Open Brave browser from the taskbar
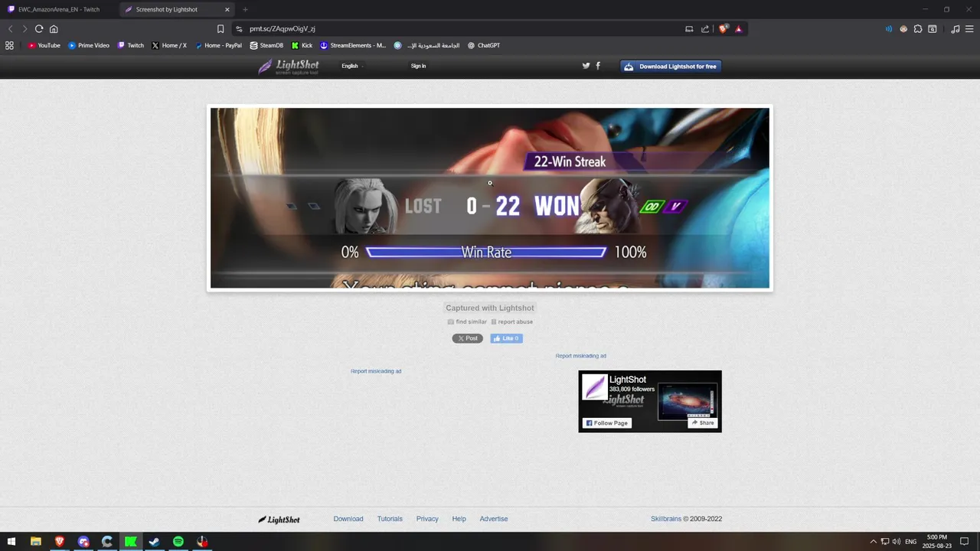This screenshot has width=980, height=551. click(59, 542)
